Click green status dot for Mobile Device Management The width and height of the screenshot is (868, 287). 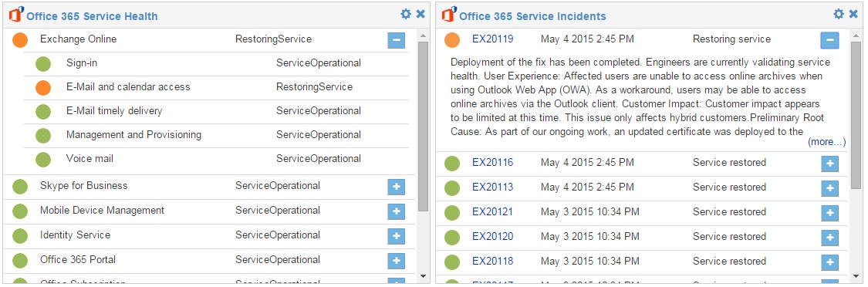[20, 211]
